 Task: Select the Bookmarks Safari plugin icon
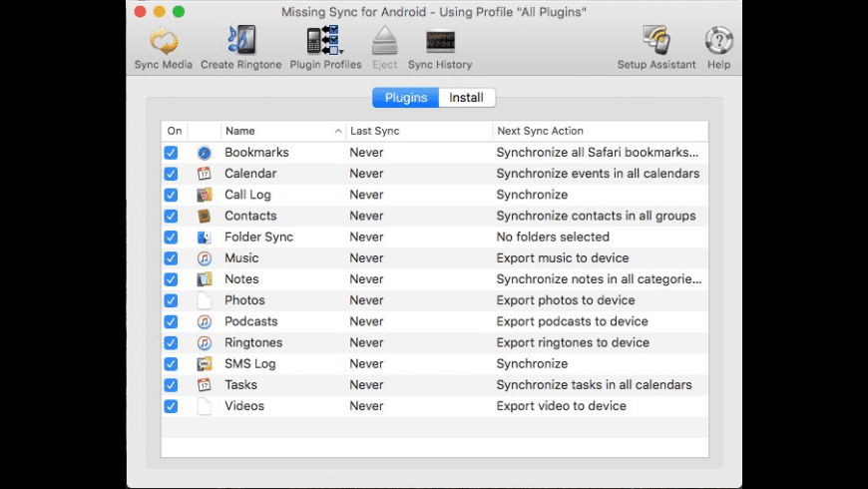204,153
